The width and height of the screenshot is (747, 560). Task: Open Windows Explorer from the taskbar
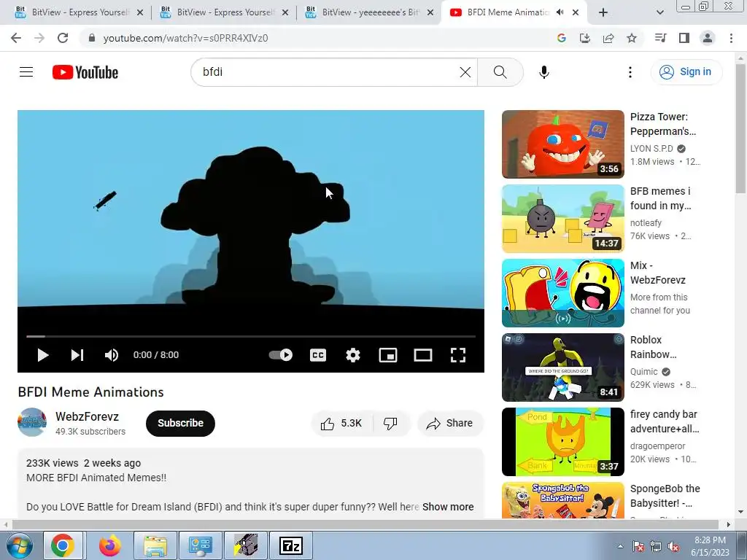coord(155,545)
